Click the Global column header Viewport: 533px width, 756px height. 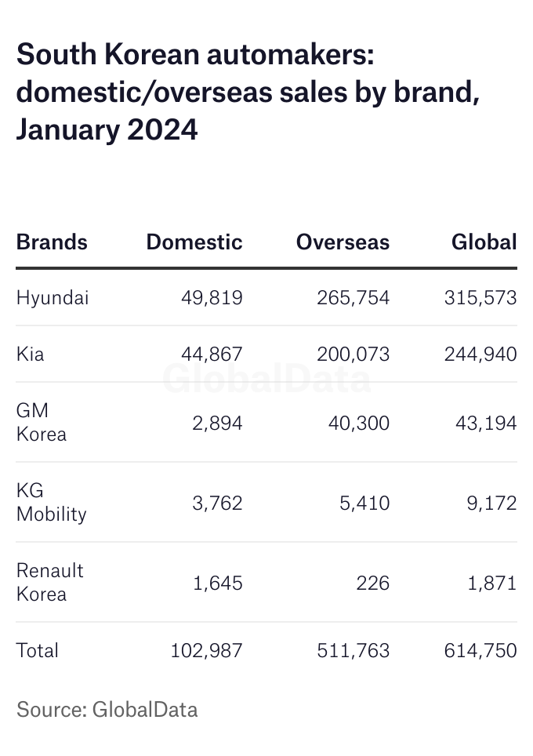tap(484, 242)
